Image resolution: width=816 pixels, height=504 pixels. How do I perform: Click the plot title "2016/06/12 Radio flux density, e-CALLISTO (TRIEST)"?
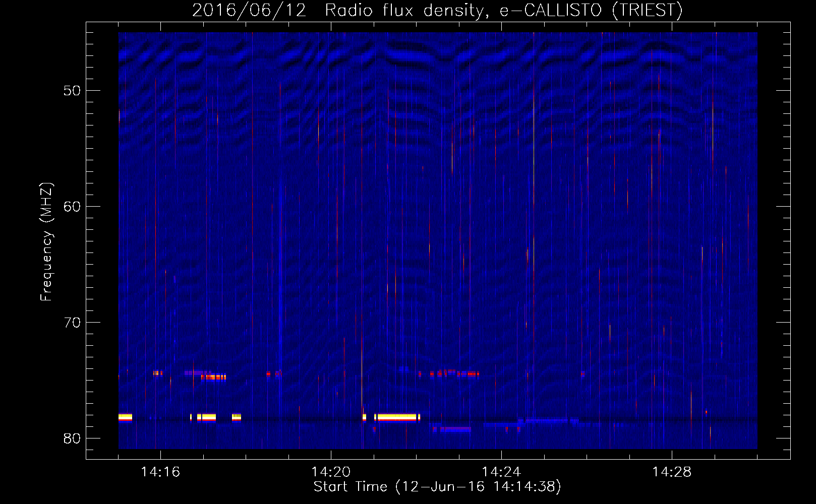[437, 10]
